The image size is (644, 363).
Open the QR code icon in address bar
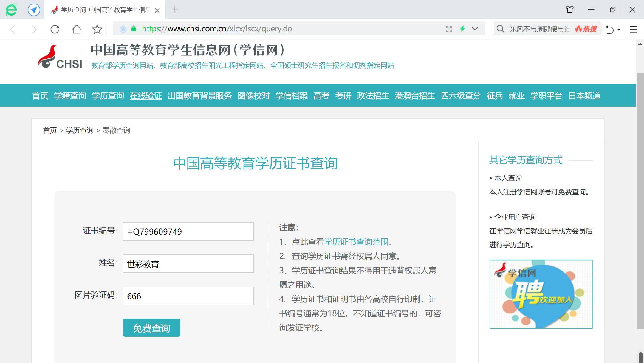449,29
